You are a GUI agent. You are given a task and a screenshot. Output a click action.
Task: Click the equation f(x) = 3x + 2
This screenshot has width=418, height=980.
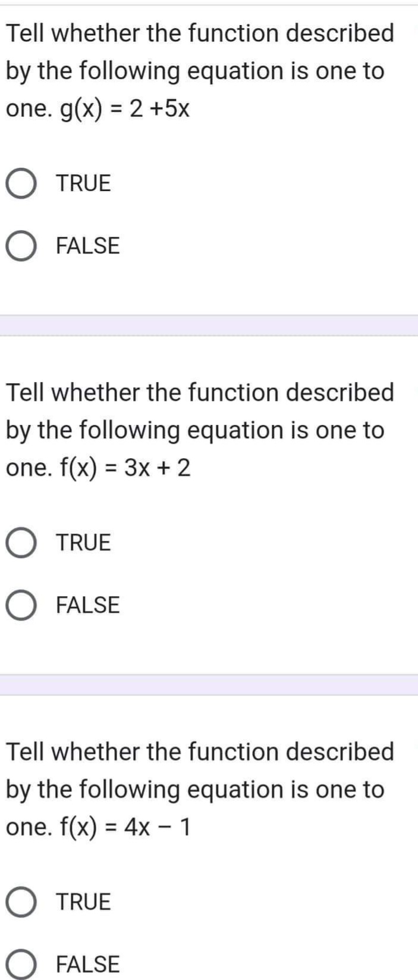click(125, 469)
